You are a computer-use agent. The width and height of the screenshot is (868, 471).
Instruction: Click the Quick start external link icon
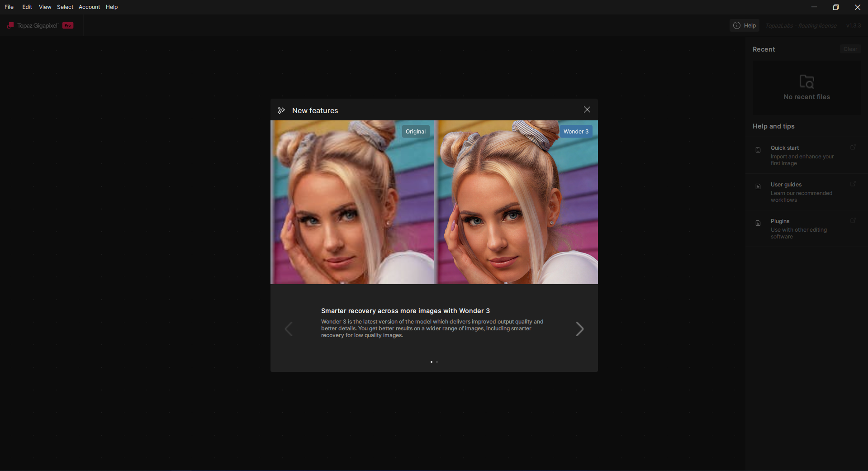coord(853,147)
